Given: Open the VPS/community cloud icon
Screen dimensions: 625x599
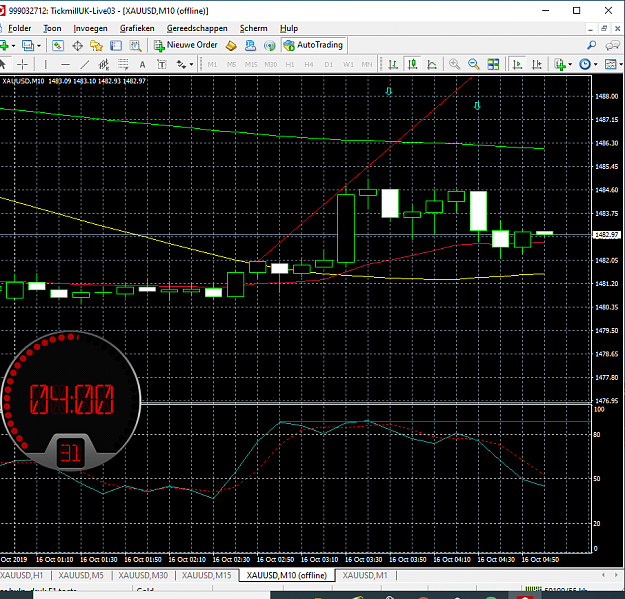Looking at the screenshot, I should [x=250, y=45].
